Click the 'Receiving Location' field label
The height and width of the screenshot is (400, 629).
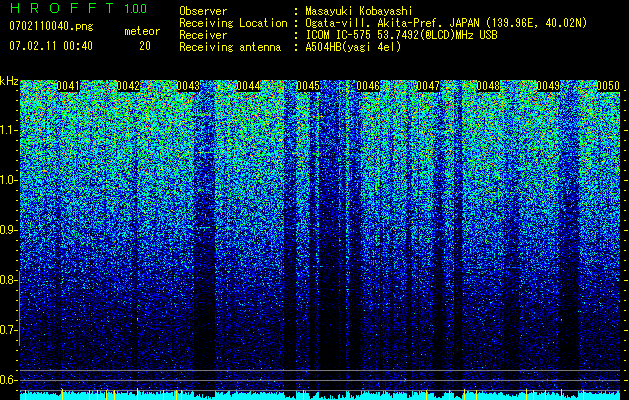[233, 23]
